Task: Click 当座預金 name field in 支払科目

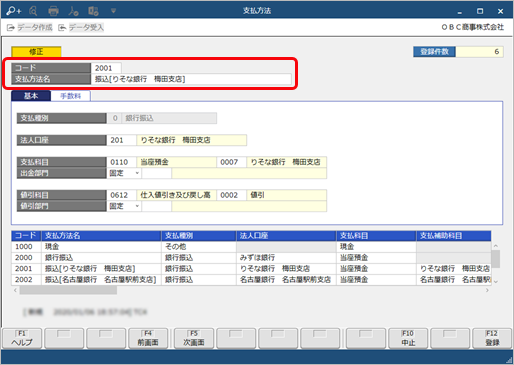Action: [x=176, y=162]
